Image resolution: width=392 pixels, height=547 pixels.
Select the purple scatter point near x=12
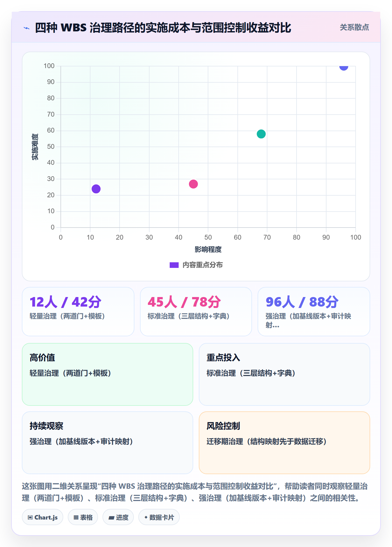tap(96, 189)
